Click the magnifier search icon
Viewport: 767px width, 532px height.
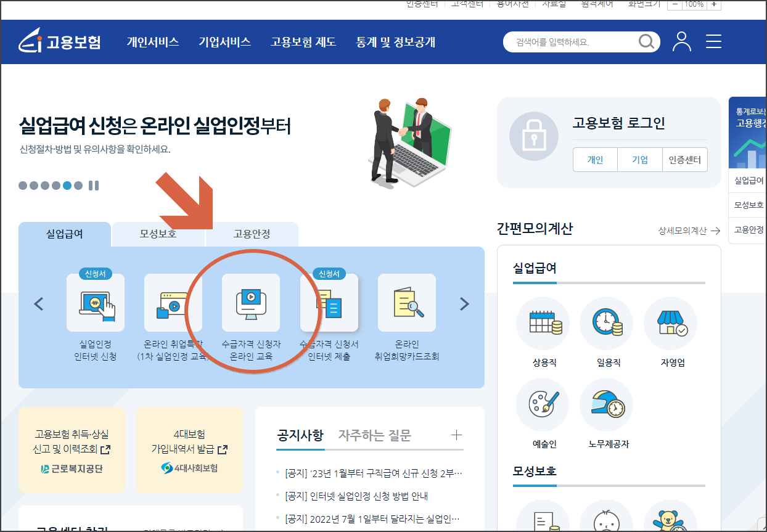647,42
